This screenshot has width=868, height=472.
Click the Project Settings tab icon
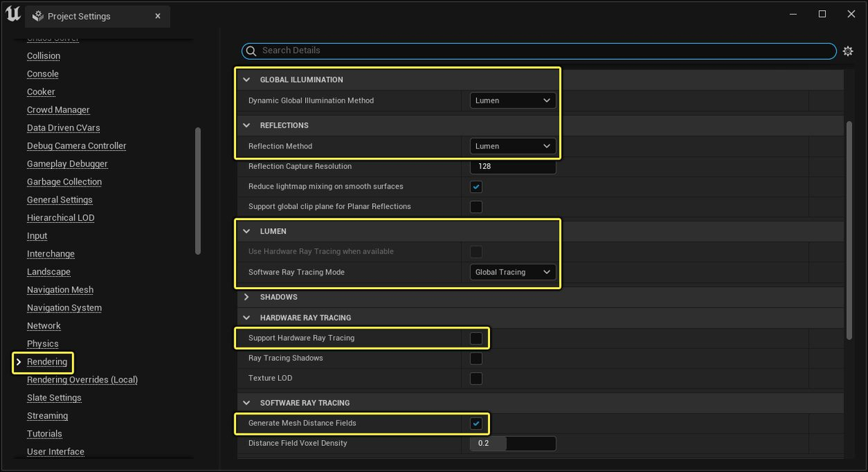[38, 17]
